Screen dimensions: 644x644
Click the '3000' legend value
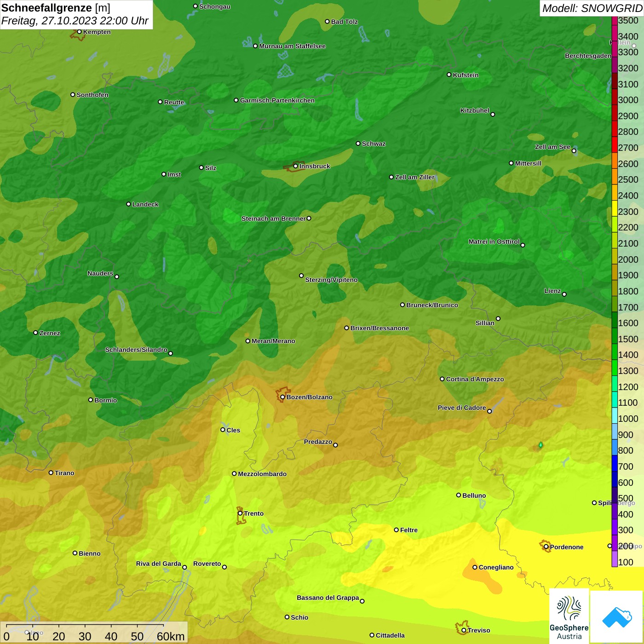pos(628,100)
